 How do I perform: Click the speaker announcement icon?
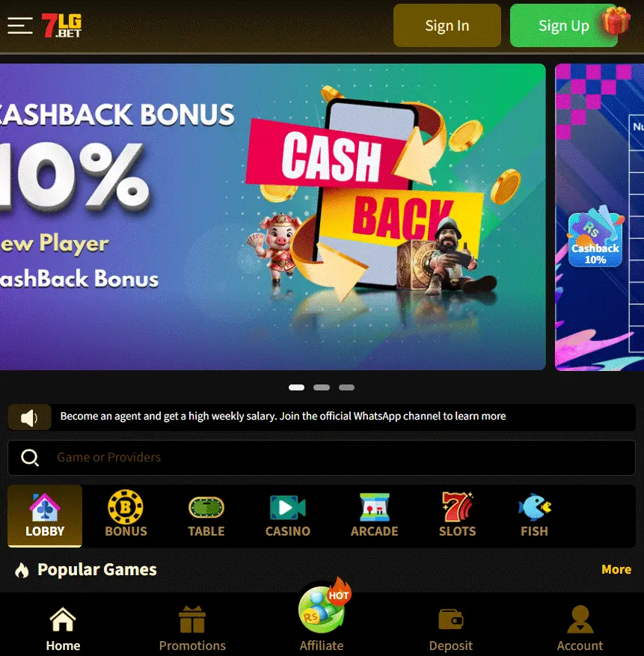coord(29,417)
